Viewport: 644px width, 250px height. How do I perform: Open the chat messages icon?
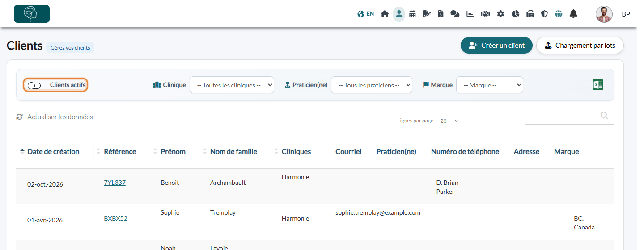(455, 14)
